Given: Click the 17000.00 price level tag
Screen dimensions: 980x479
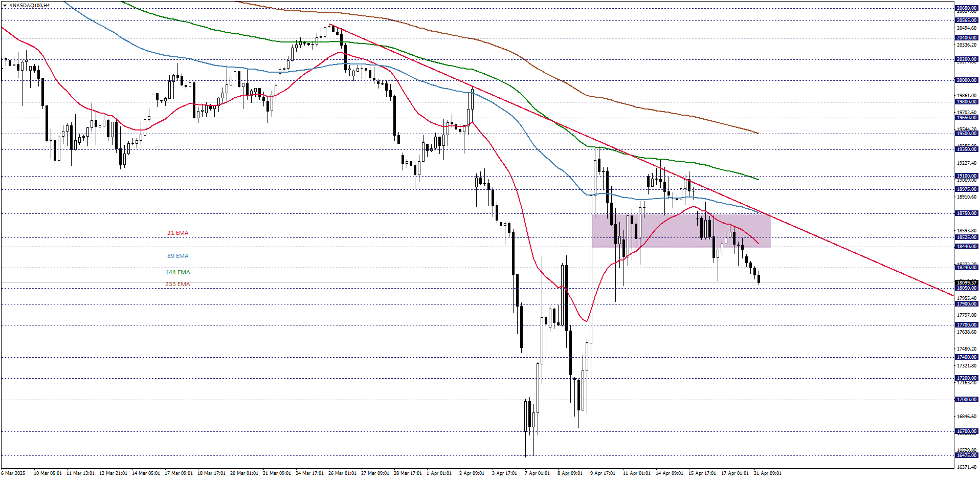Looking at the screenshot, I should click(x=966, y=400).
